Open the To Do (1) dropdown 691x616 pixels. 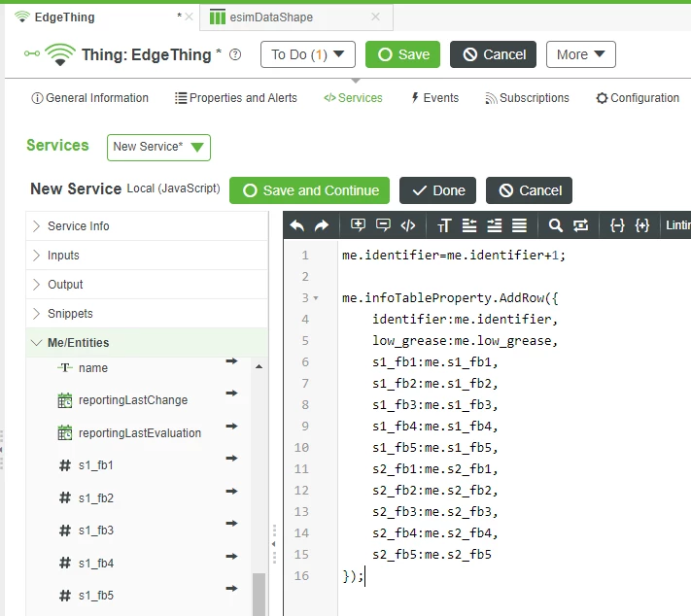coord(308,54)
